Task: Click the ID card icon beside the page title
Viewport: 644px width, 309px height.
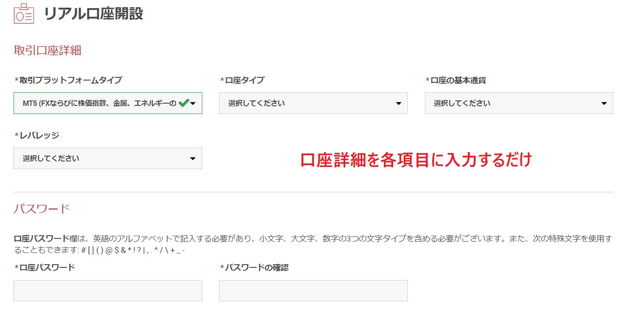Action: click(24, 14)
